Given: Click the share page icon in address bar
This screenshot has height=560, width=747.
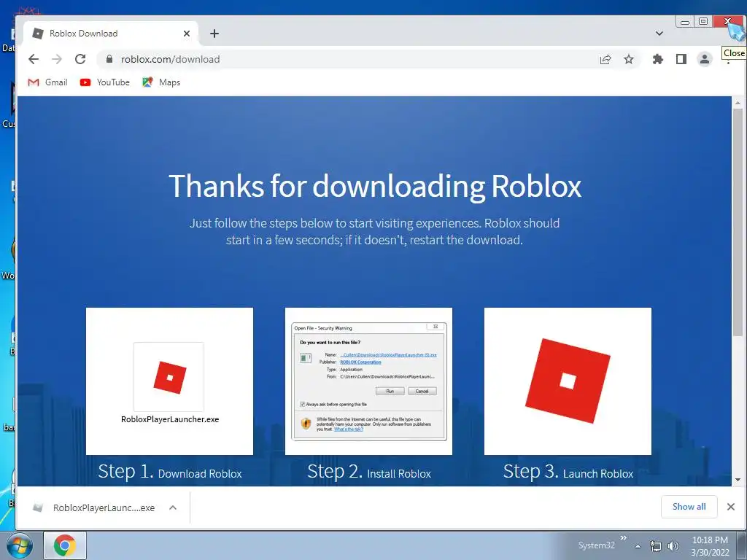Looking at the screenshot, I should (x=605, y=59).
